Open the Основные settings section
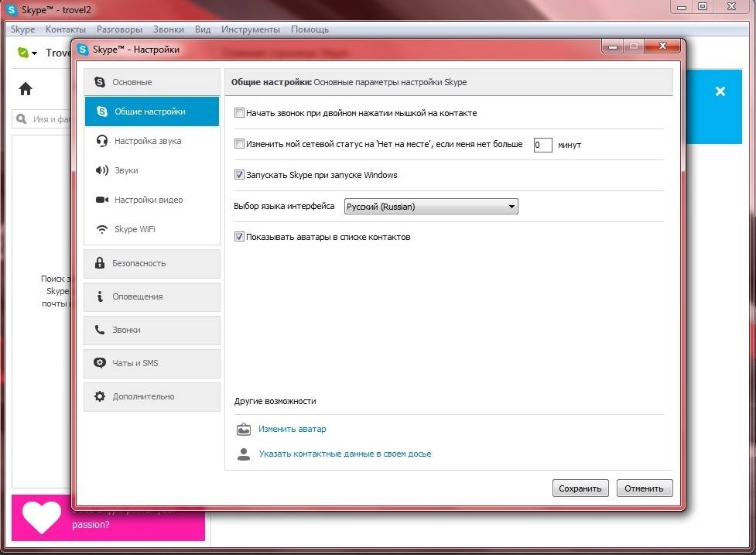 click(152, 82)
